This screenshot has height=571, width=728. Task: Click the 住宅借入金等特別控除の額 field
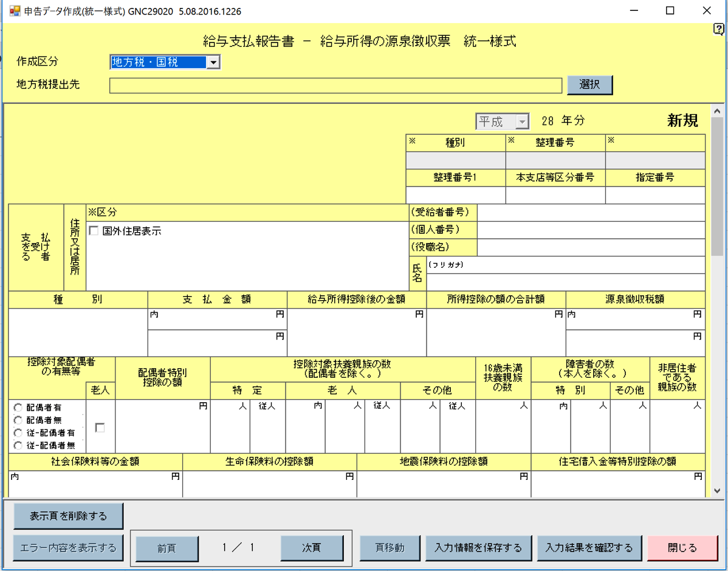click(618, 484)
